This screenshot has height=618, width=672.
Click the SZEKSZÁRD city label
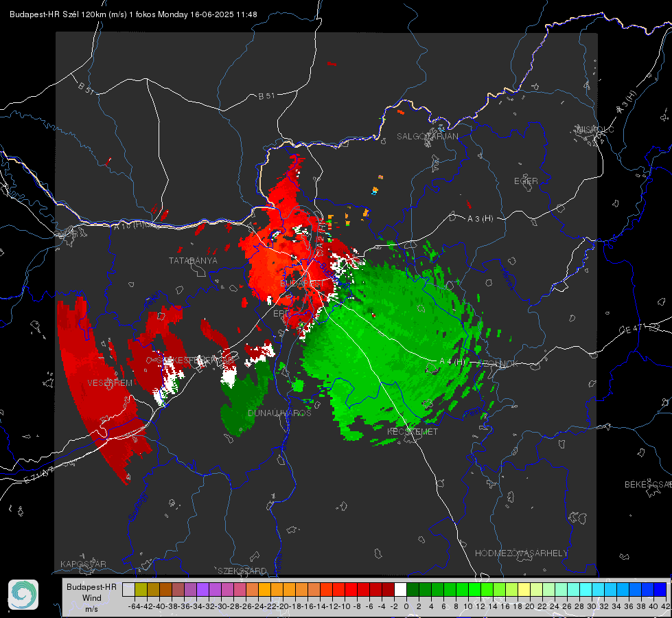[x=242, y=571]
